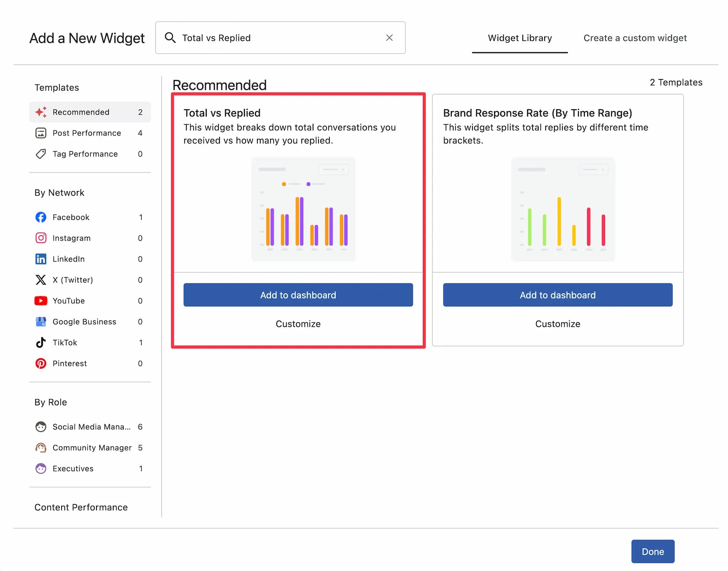Choose the X (Twitter) icon
This screenshot has width=728, height=571.
pos(41,280)
